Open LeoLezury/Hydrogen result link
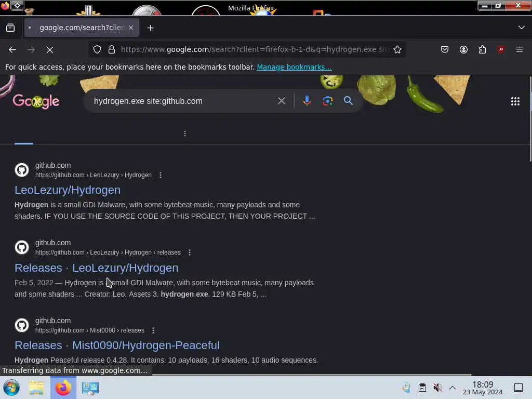Screen dimensions: 532x399 (68, 190)
